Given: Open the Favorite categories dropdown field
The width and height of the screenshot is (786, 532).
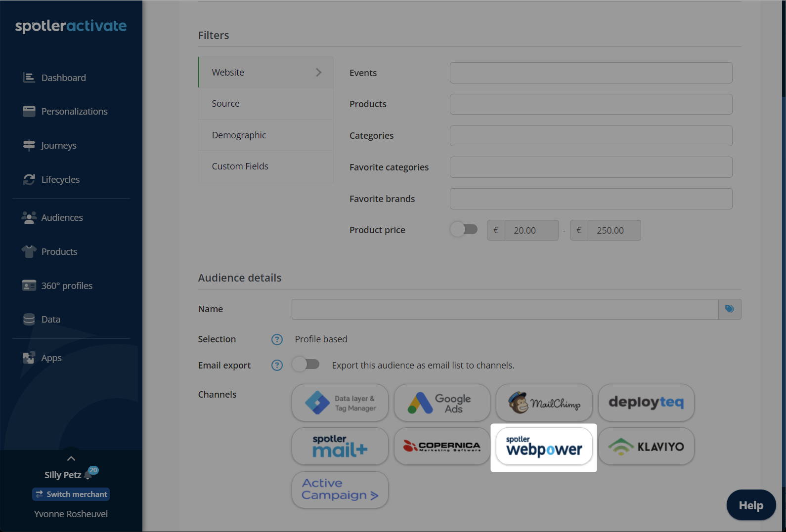Looking at the screenshot, I should click(591, 167).
